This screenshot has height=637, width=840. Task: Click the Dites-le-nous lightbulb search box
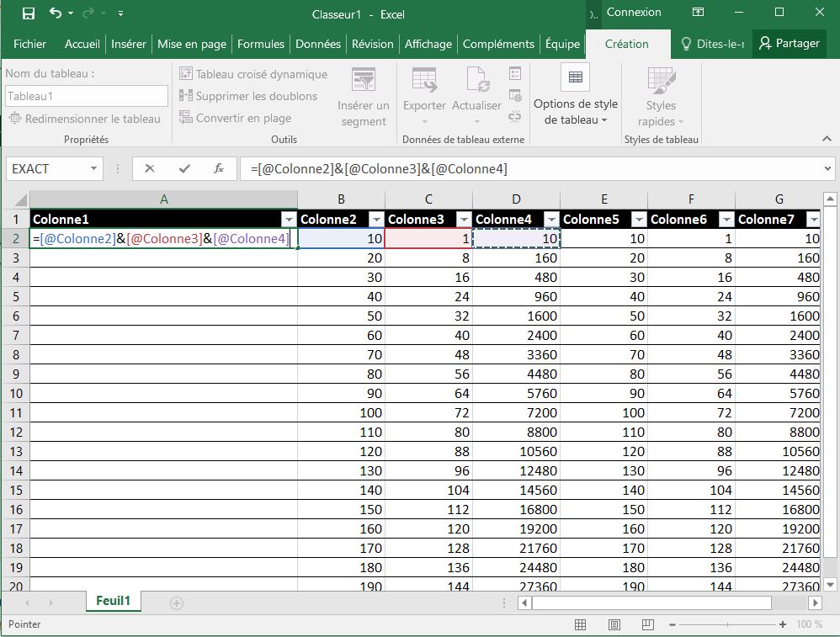pyautogui.click(x=713, y=44)
